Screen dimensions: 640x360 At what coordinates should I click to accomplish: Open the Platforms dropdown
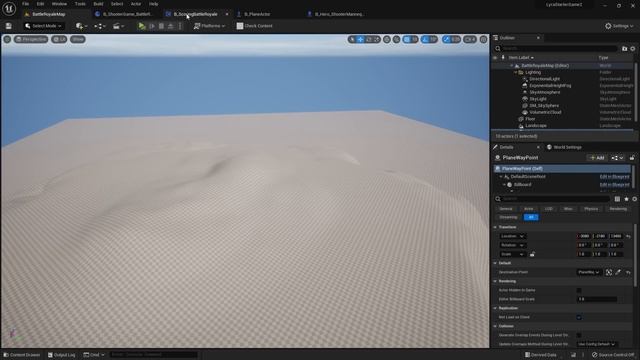tap(209, 26)
